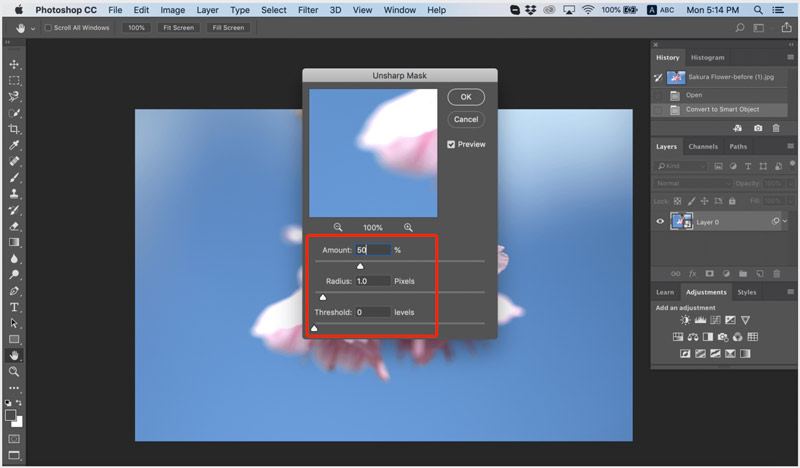Switch to the Histogram tab
This screenshot has width=800, height=468.
(x=707, y=58)
